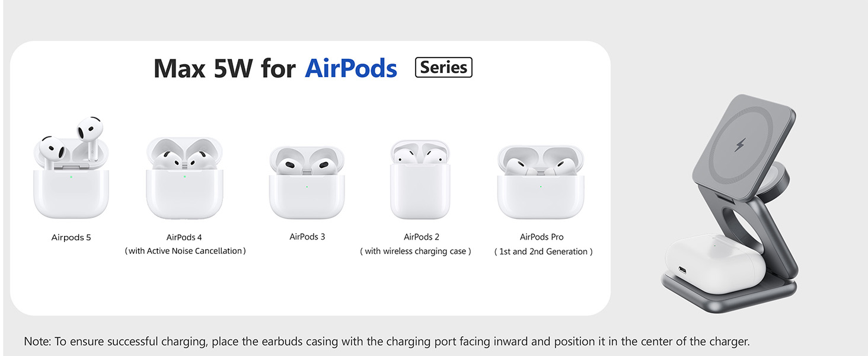This screenshot has height=356, width=868.
Task: Click the AirPods 3 caption
Action: (307, 237)
